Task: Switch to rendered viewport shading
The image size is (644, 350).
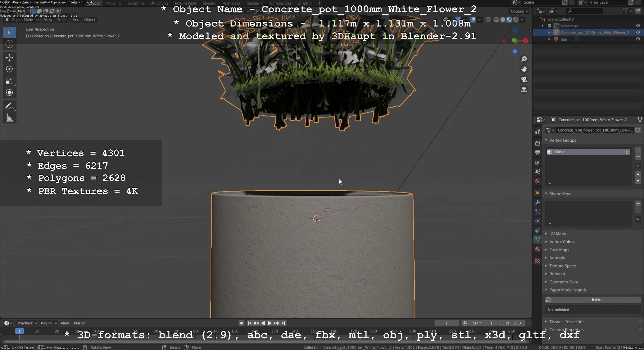Action: [515, 20]
